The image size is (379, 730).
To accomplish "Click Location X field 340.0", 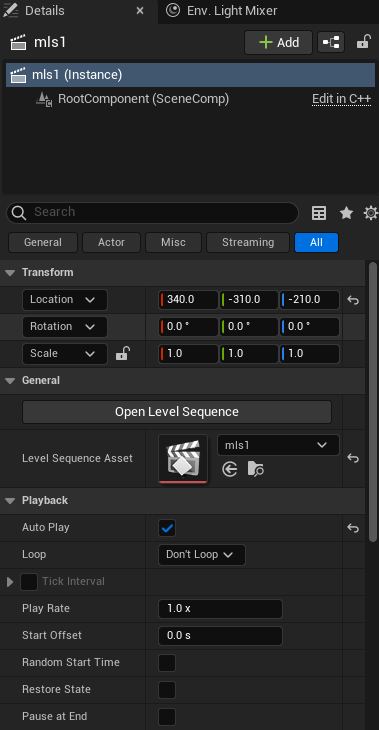I will point(189,300).
